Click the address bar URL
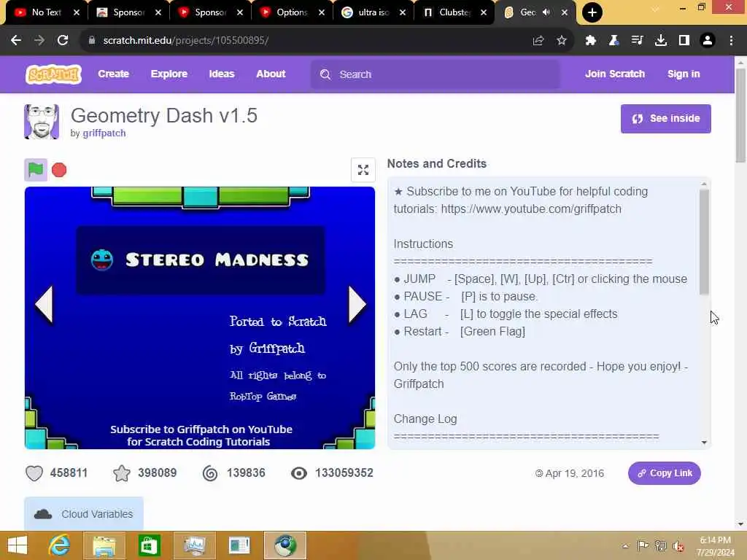The width and height of the screenshot is (747, 560). point(186,41)
